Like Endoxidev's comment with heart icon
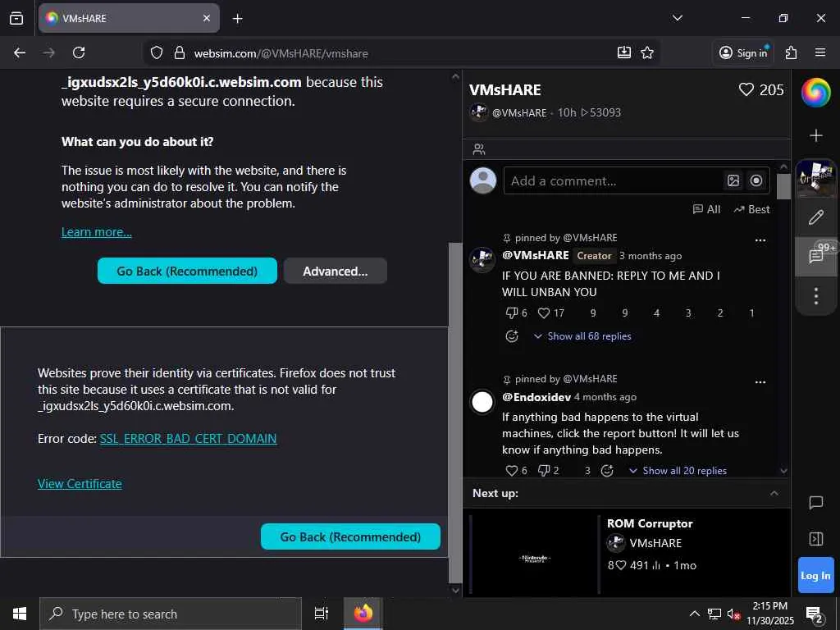Viewport: 840px width, 630px height. pos(512,470)
